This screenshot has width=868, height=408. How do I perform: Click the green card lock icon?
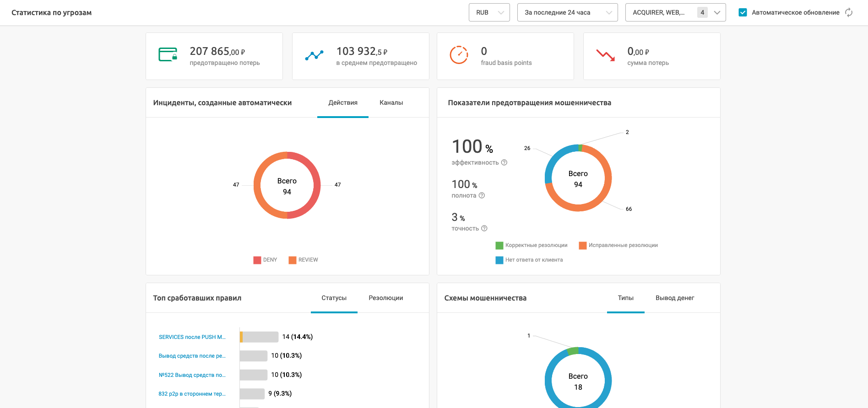168,54
